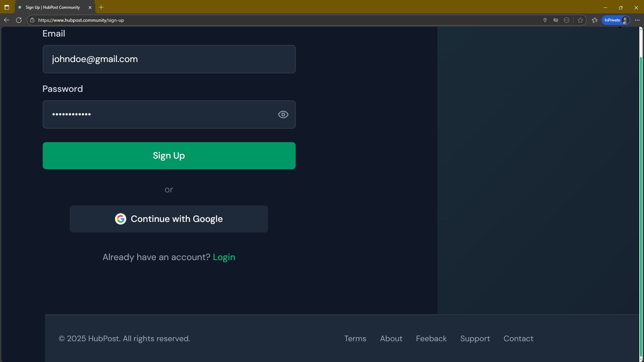
Task: Click Continue with Google button
Action: pyautogui.click(x=169, y=219)
